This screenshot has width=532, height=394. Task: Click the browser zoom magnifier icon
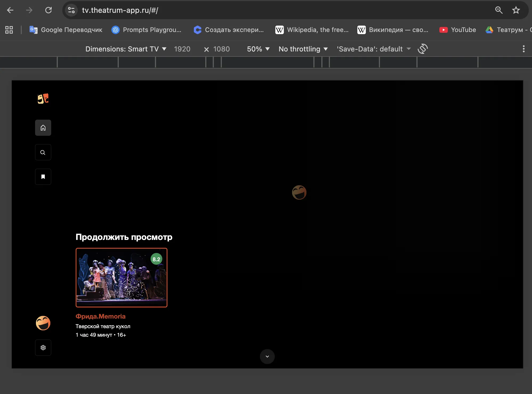point(499,10)
